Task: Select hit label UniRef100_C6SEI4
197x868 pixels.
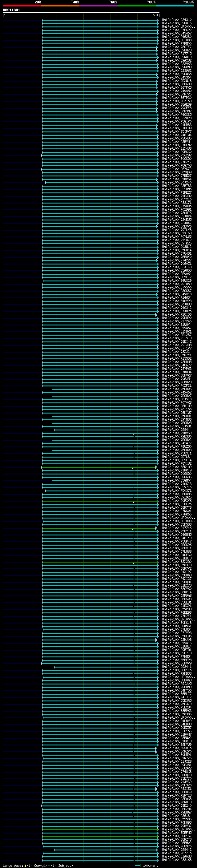Action: [177, 460]
